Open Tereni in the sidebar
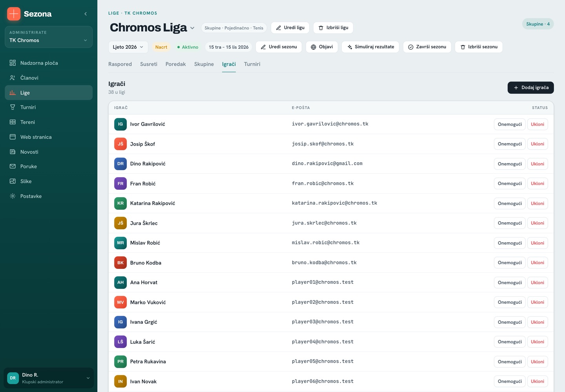Screen dimensions: 565x392 49,122
